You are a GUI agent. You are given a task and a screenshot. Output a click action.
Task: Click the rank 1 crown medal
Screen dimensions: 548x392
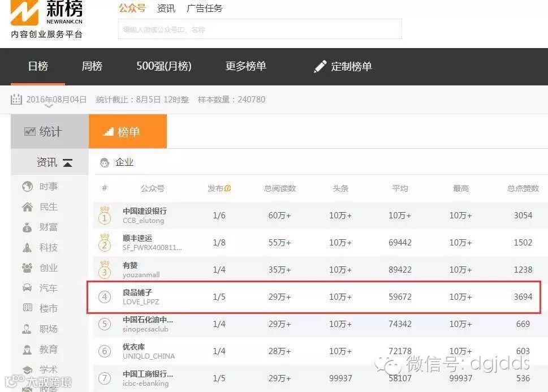[105, 216]
